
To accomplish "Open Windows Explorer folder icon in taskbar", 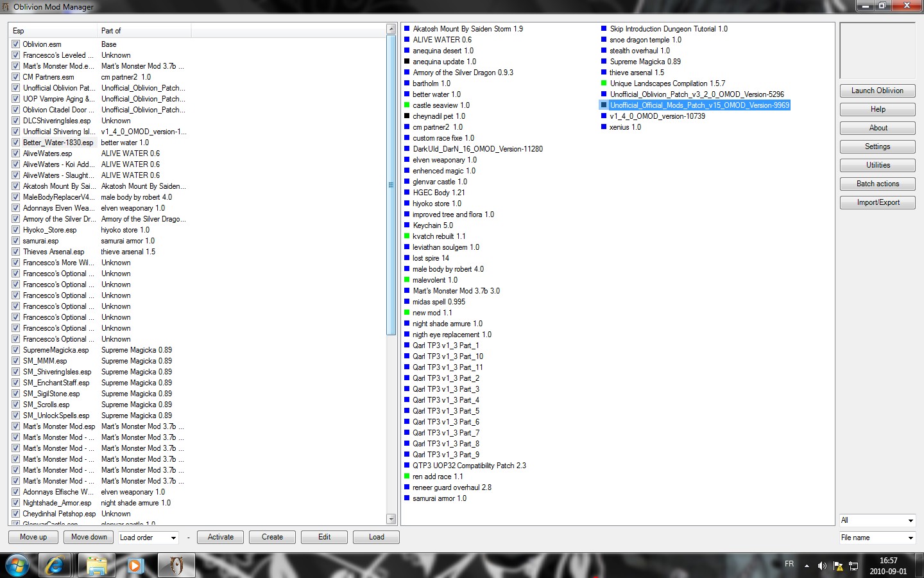I will [96, 565].
